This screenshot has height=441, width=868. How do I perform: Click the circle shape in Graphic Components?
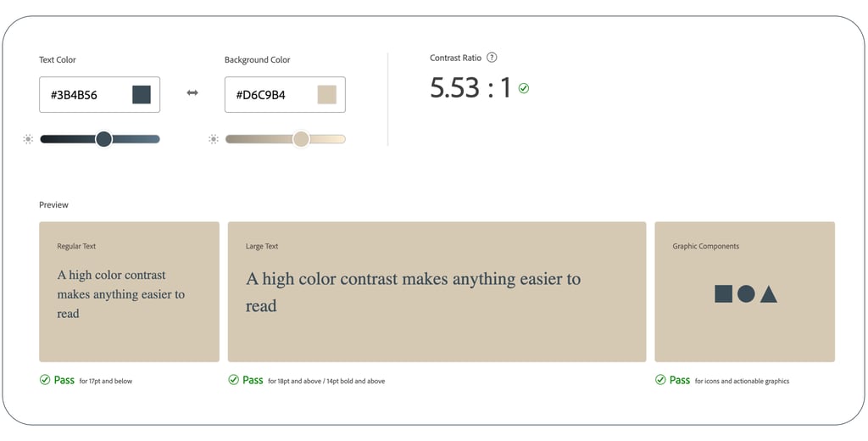(746, 294)
